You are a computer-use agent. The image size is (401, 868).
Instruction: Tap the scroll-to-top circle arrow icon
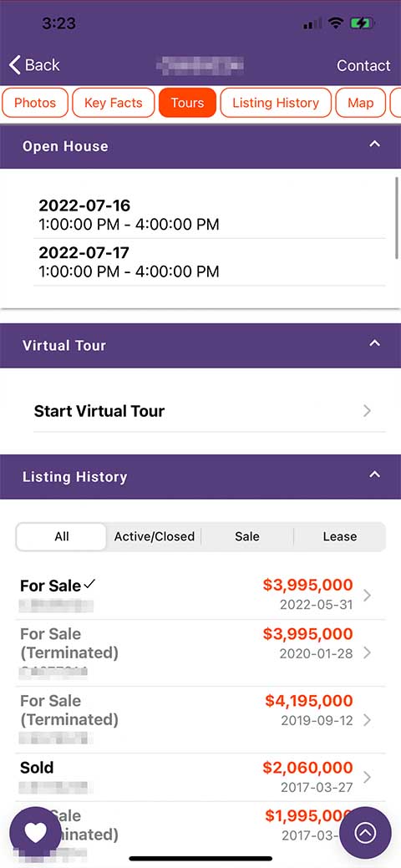[365, 833]
